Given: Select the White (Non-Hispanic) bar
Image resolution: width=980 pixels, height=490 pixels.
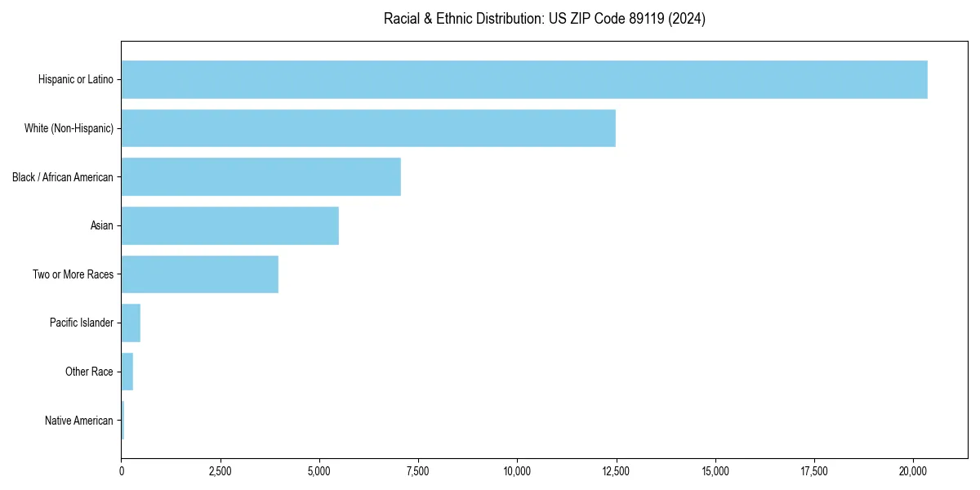Looking at the screenshot, I should click(x=367, y=128).
